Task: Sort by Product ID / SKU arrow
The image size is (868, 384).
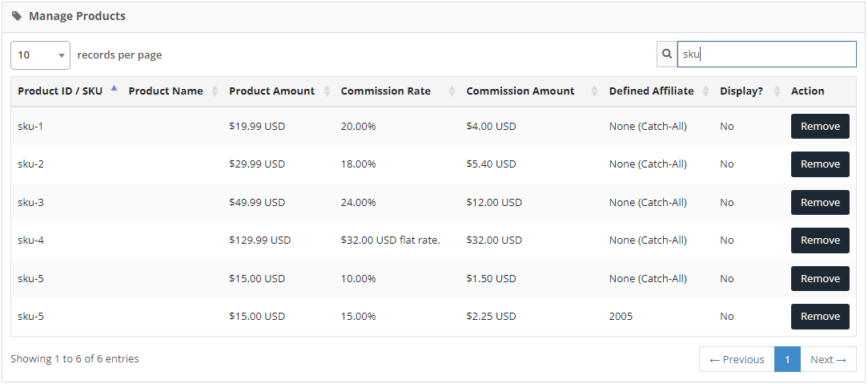Action: point(114,89)
